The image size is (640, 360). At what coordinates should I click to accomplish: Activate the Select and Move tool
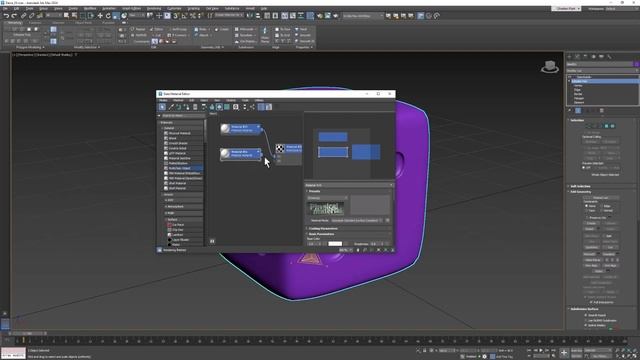click(100, 16)
